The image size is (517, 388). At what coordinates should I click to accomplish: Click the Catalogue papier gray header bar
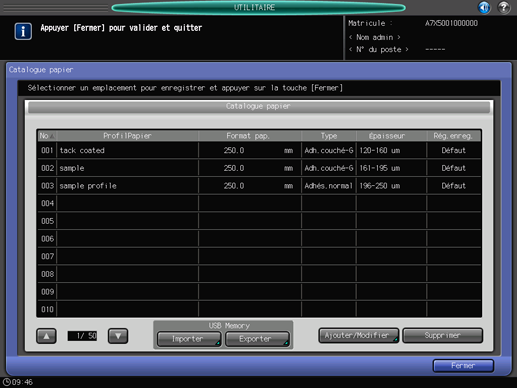tap(259, 107)
